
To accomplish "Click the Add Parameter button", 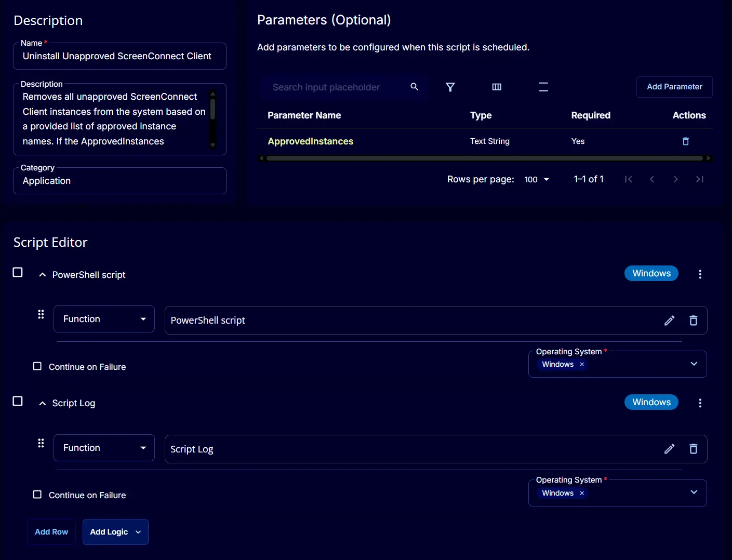I will tap(674, 87).
